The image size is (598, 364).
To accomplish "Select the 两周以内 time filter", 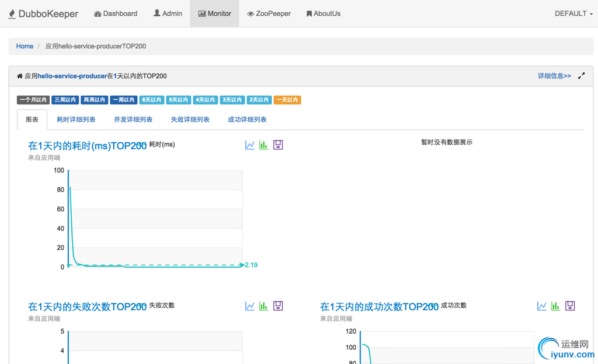I will pyautogui.click(x=94, y=100).
